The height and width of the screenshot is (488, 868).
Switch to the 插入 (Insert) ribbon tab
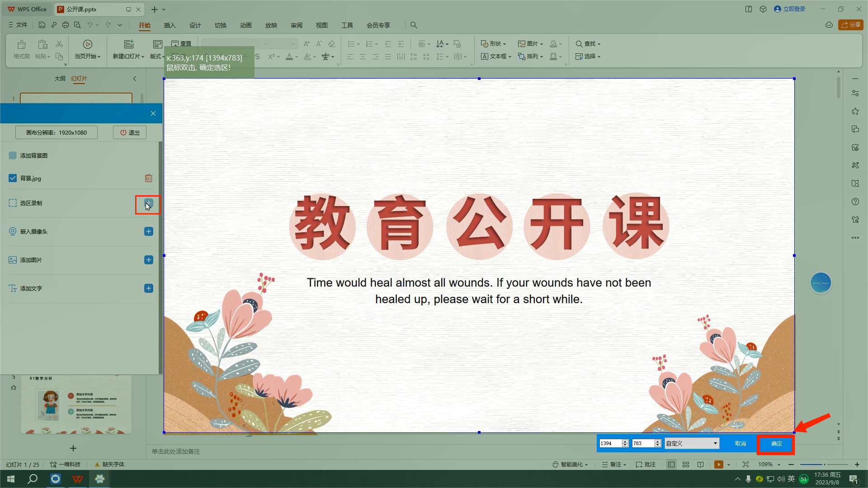(170, 25)
